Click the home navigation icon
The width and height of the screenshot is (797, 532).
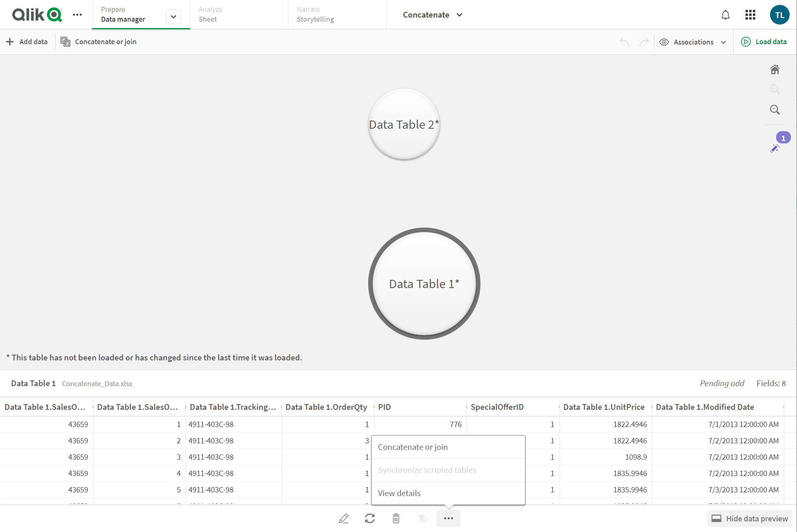(x=775, y=69)
